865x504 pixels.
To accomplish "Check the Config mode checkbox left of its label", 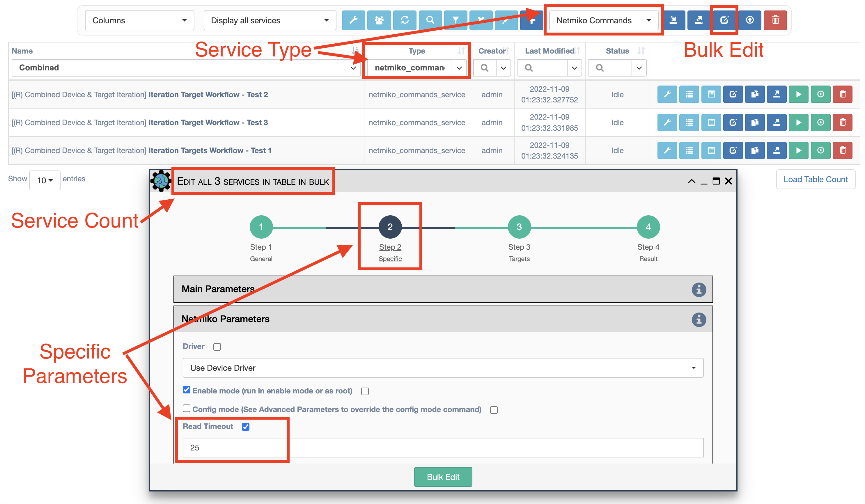I will pos(186,408).
